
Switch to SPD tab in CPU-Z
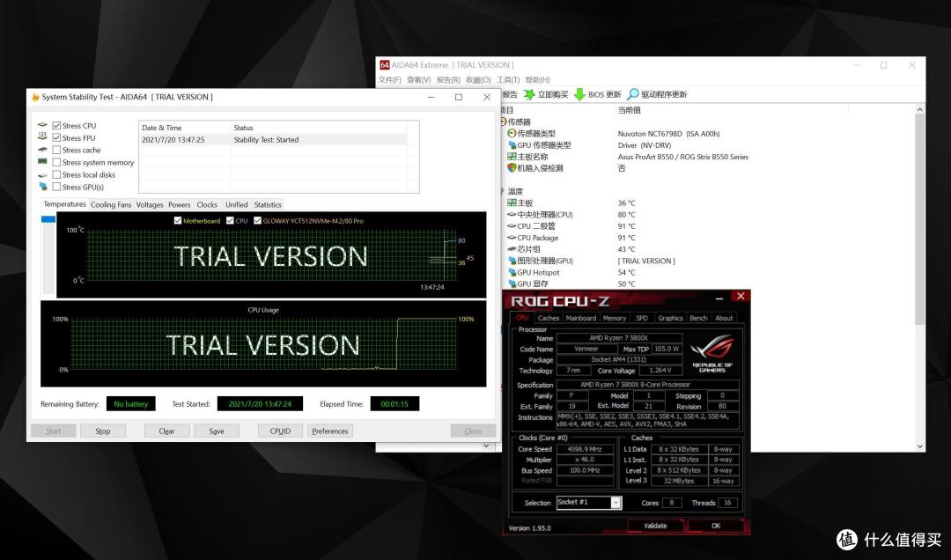[642, 318]
